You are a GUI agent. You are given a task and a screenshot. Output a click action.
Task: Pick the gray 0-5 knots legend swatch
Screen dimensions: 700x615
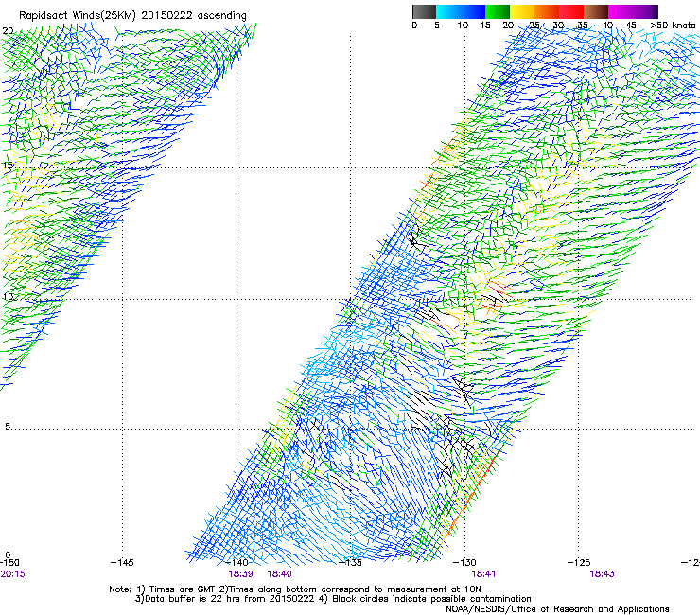coord(424,11)
